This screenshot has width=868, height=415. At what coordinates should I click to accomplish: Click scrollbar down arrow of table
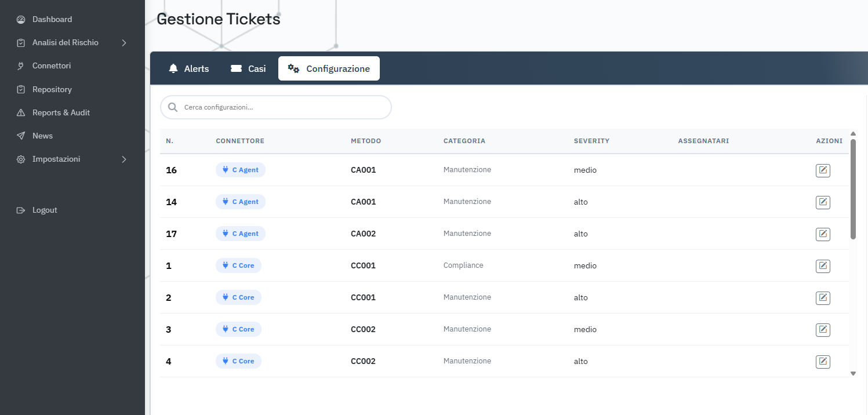coord(853,373)
